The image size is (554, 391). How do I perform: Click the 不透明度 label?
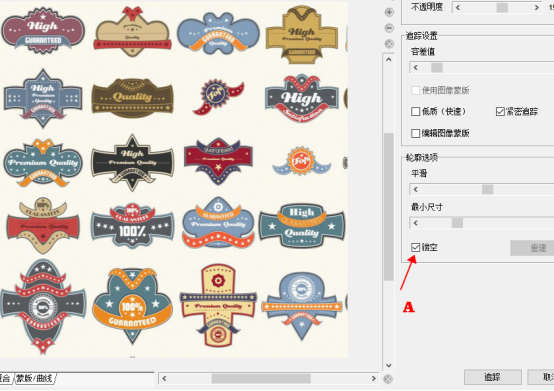click(427, 7)
